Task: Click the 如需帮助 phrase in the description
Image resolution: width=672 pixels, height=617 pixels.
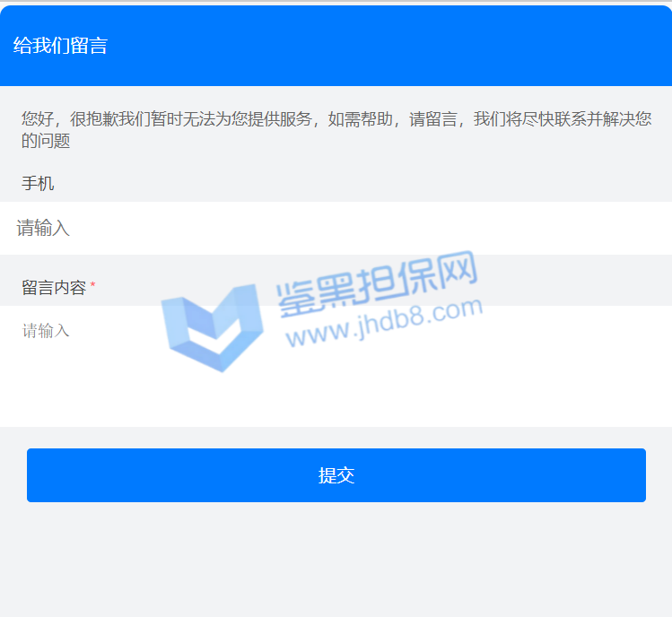Action: (360, 119)
